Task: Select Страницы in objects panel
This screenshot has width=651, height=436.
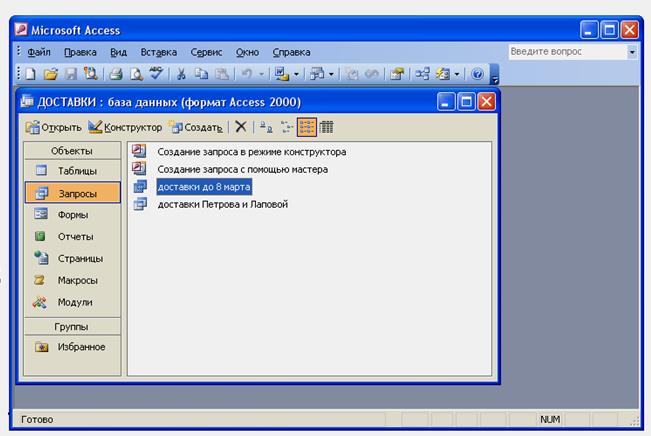Action: [72, 258]
